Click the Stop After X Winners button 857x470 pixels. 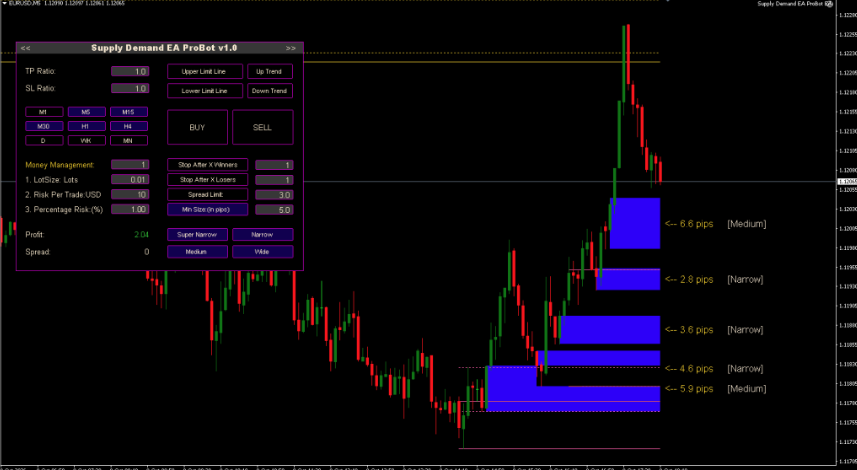[208, 164]
